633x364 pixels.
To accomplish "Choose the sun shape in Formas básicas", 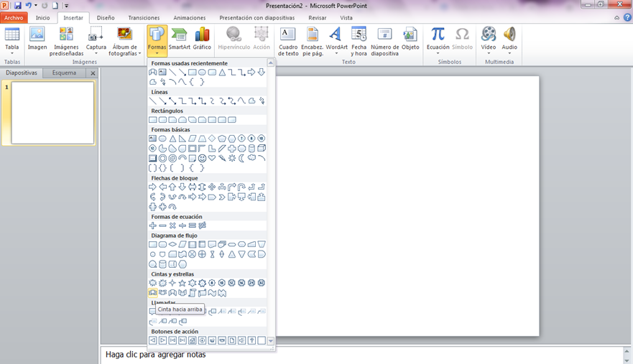I will 232,158.
